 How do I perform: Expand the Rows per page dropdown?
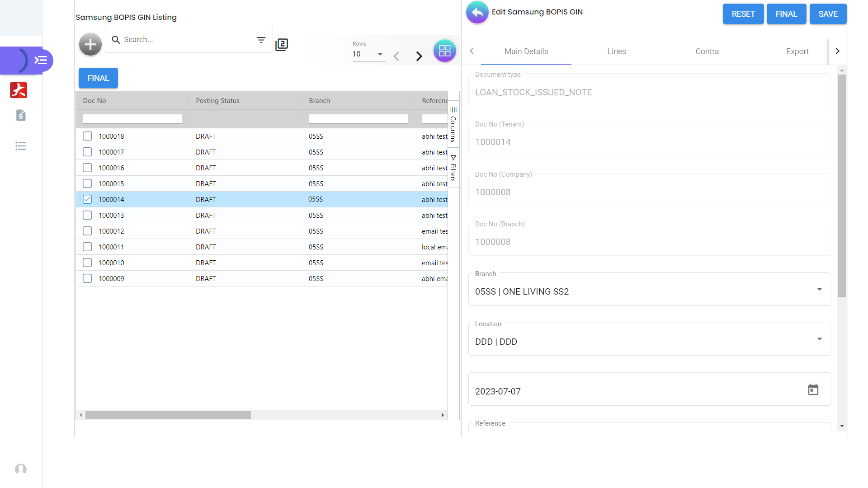tap(380, 54)
